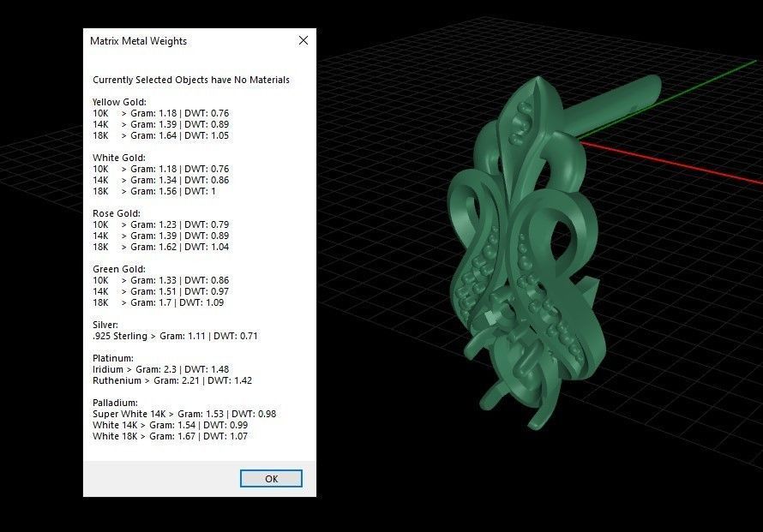Click White Gold 18K row, Gram: 1.56
763x532 pixels.
(154, 191)
